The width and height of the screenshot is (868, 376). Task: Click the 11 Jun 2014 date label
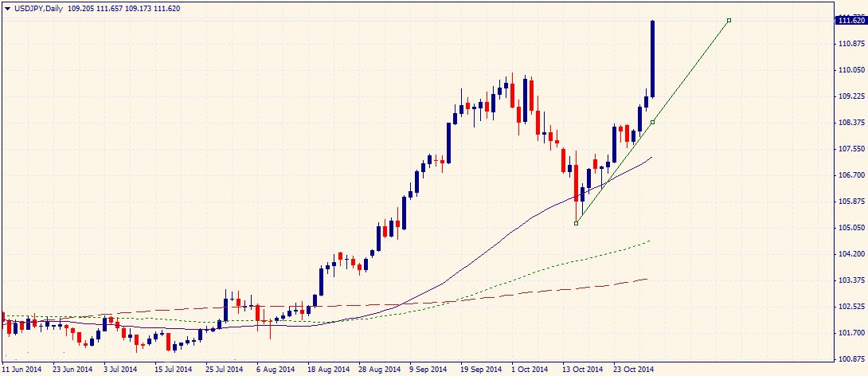[x=22, y=370]
